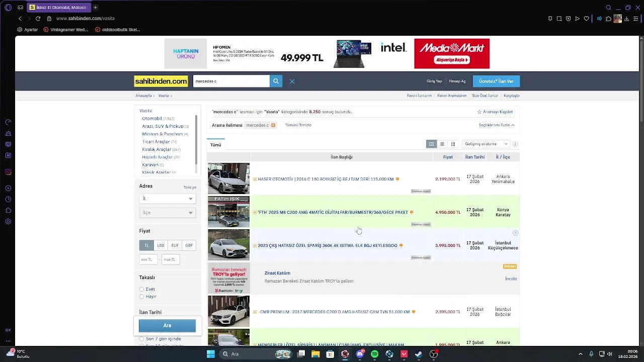The height and width of the screenshot is (362, 644).
Task: Open 'Favori Aramalarım' menu link
Action: point(452,96)
